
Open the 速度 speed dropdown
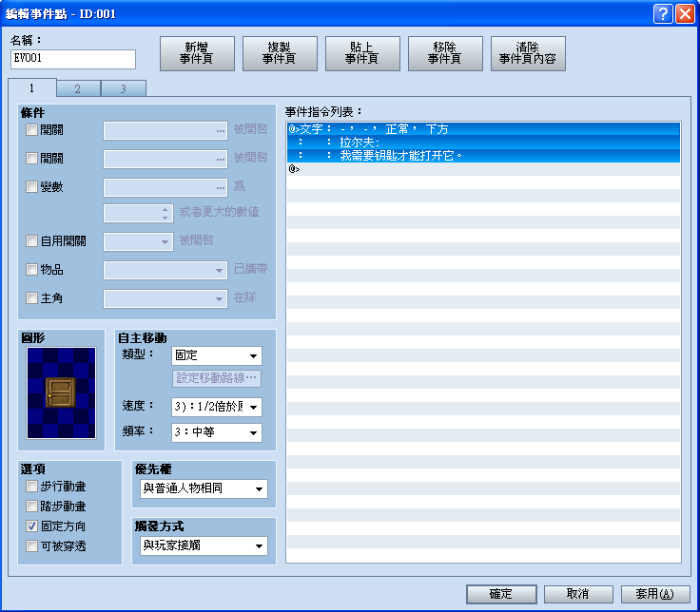coord(217,407)
